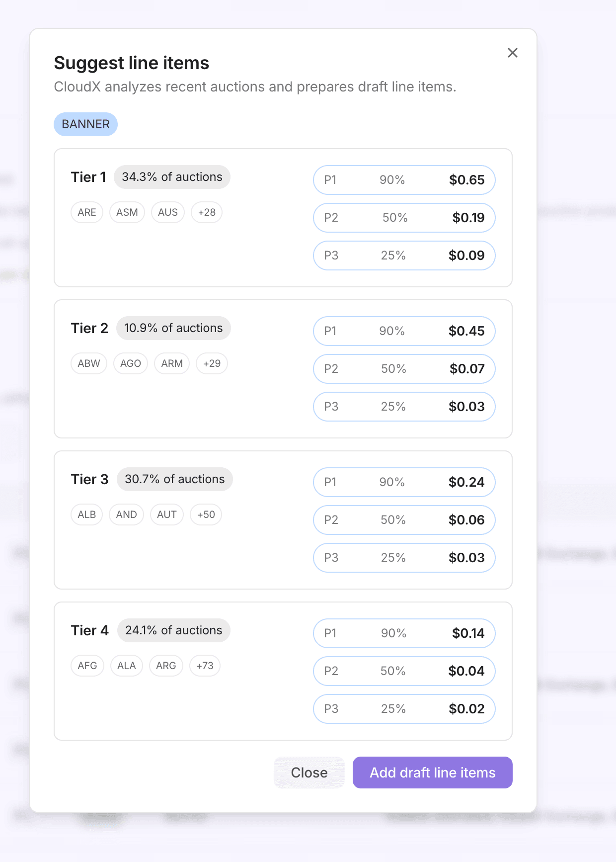Click the AUS country chip

[168, 212]
